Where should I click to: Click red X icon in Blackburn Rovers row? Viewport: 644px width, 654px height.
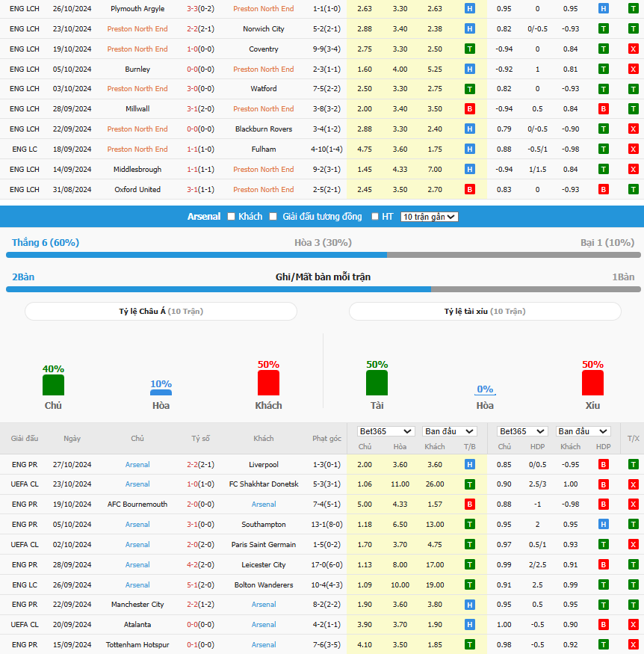[x=633, y=129]
